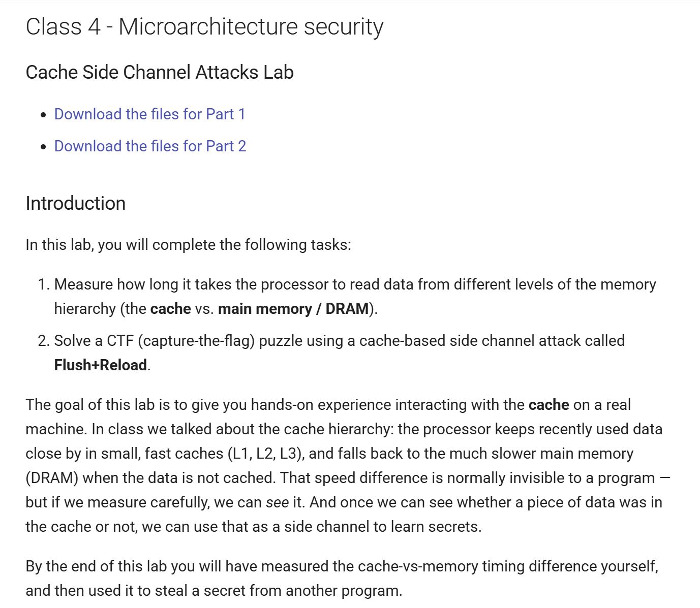Image resolution: width=700 pixels, height=608 pixels.
Task: Click the paragraph starting 'By the end of this lab'
Action: tap(342, 579)
